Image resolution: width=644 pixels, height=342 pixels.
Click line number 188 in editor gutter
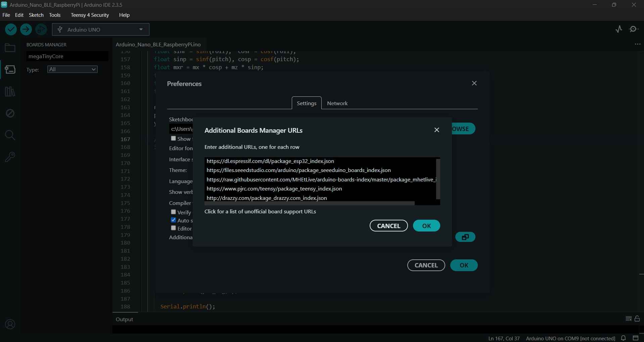pos(125,307)
